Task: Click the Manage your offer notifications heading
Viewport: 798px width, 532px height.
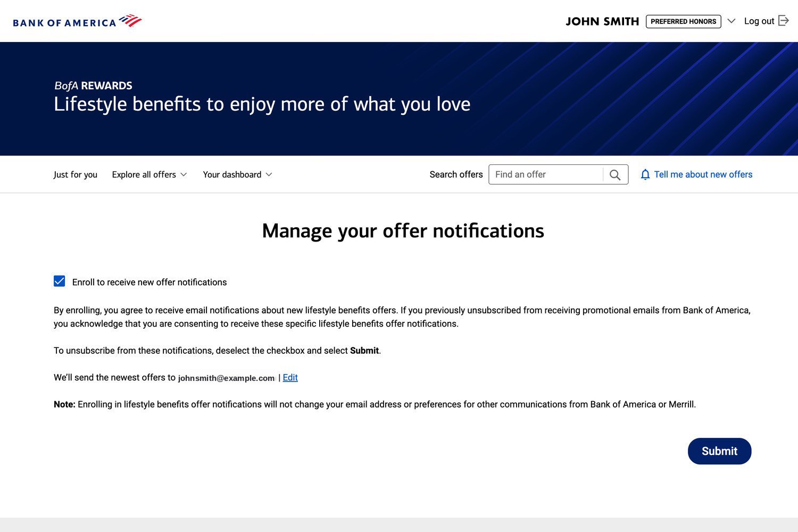Action: (x=403, y=231)
